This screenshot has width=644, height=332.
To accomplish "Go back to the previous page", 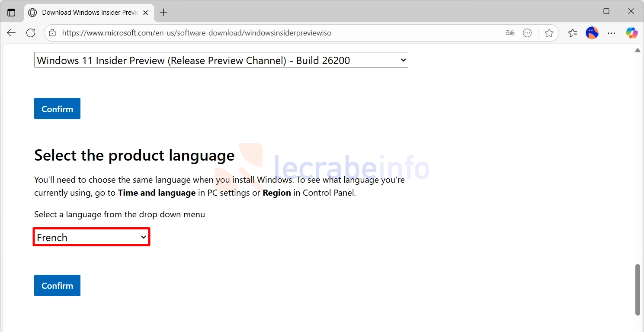I will (x=11, y=33).
